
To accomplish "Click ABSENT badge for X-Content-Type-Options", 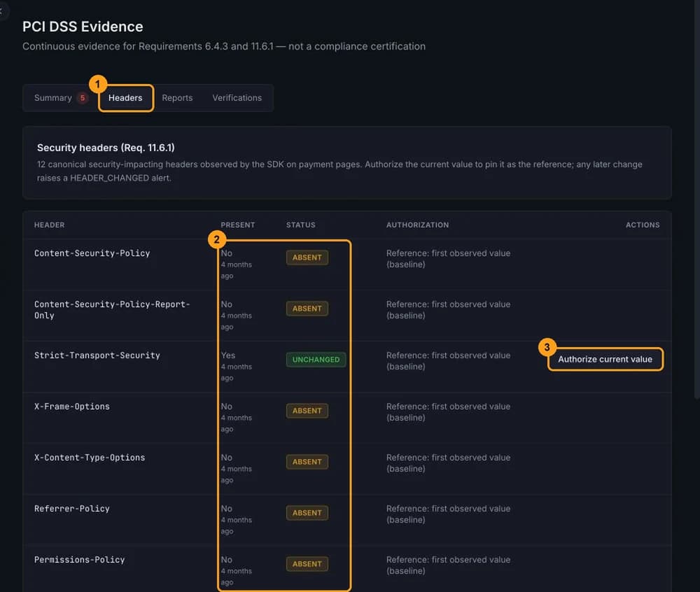I will [307, 462].
